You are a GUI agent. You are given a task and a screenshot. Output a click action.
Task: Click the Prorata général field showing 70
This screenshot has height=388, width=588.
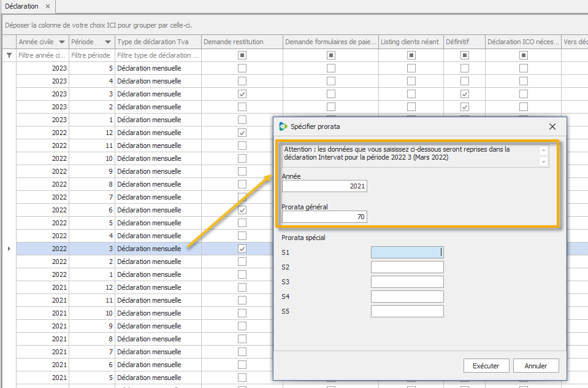324,217
